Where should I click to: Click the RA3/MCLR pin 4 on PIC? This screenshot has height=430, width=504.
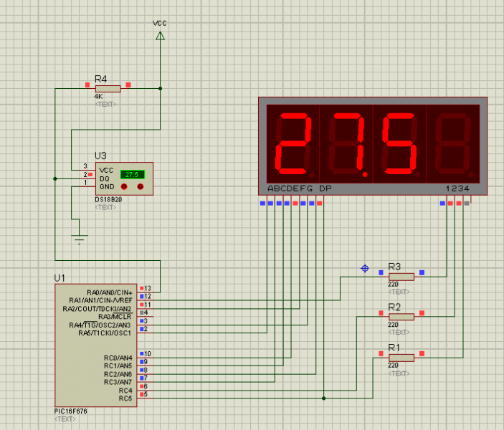click(x=146, y=313)
